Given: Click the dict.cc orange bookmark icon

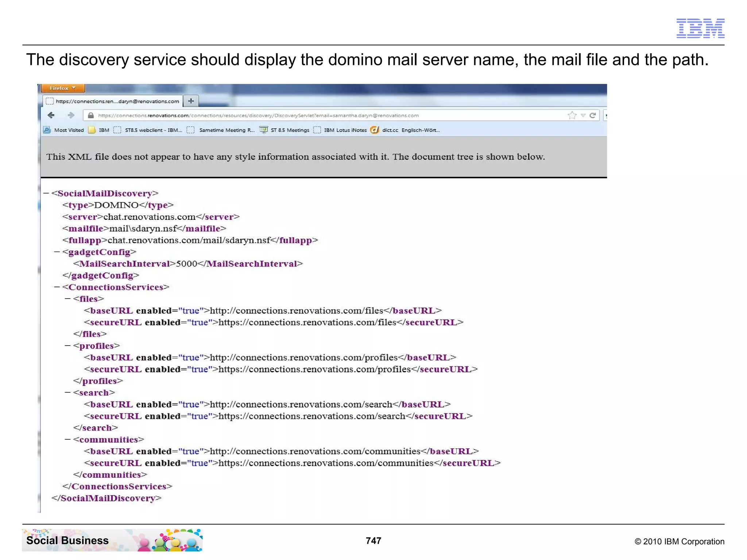Looking at the screenshot, I should coord(375,130).
